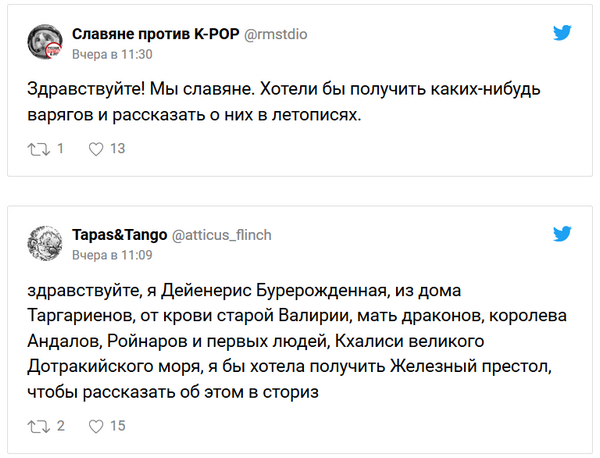Click the Twitter bird icon on the Slavs tweet

click(563, 33)
